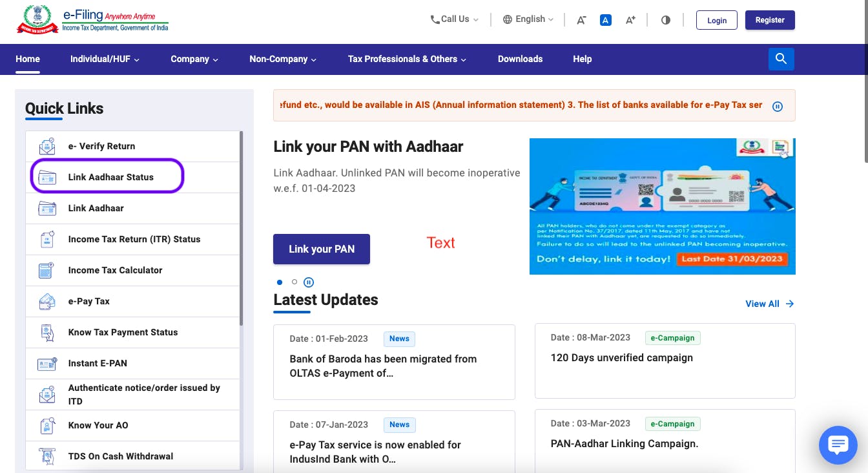The image size is (868, 473).
Task: Click the News tag dated 07-Jan-2023
Action: pos(399,425)
